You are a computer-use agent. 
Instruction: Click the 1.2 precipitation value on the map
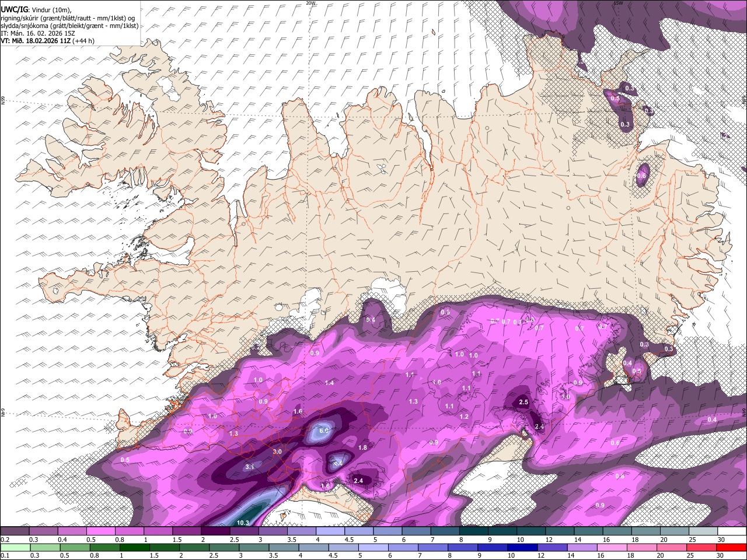(x=464, y=416)
